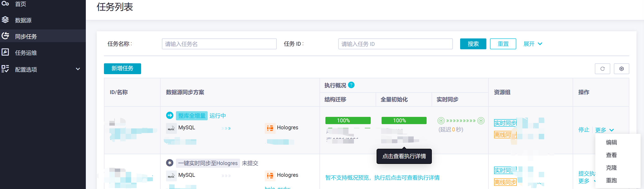Click 离线同步 resource group tag in 未提交 row
644x189 pixels.
505,182
